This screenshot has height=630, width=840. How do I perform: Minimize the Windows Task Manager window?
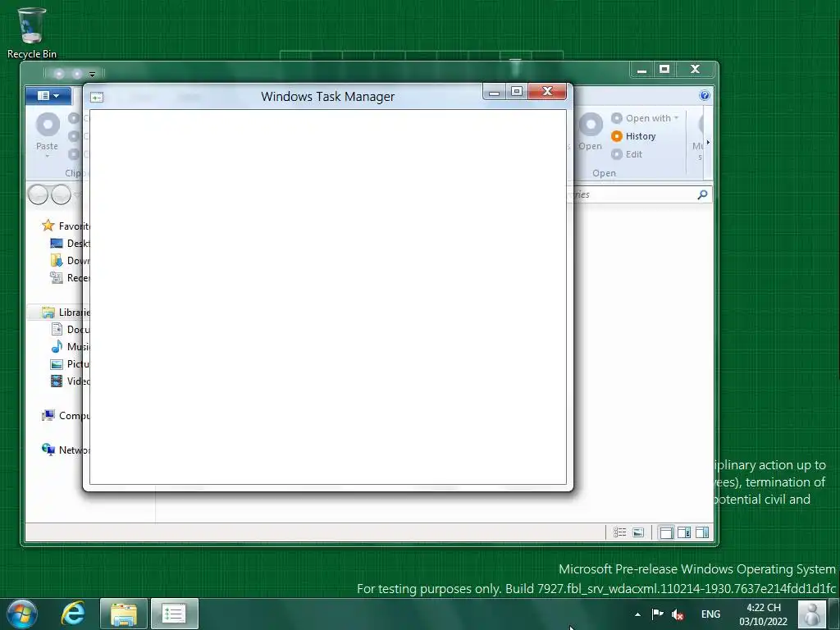[494, 92]
